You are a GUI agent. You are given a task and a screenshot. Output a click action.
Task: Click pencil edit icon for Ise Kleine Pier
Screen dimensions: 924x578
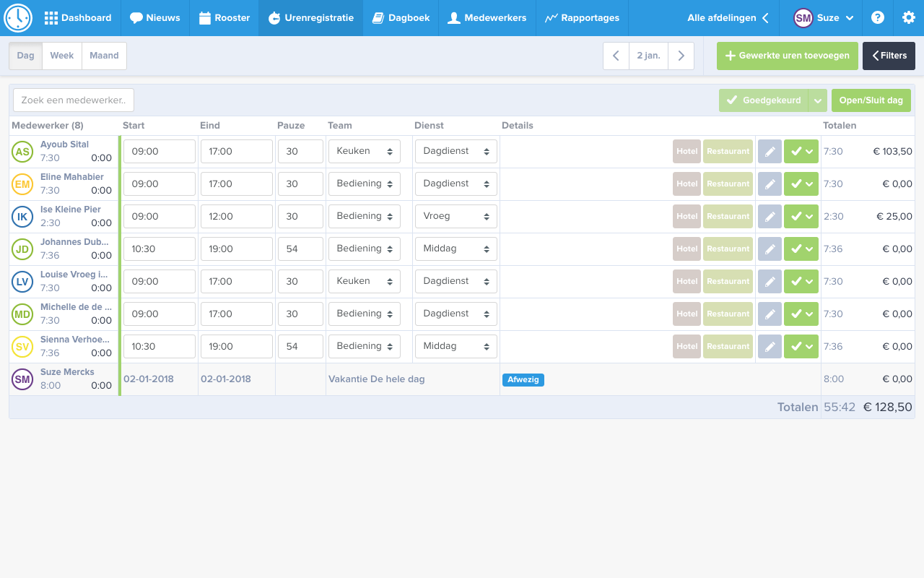[x=770, y=217]
